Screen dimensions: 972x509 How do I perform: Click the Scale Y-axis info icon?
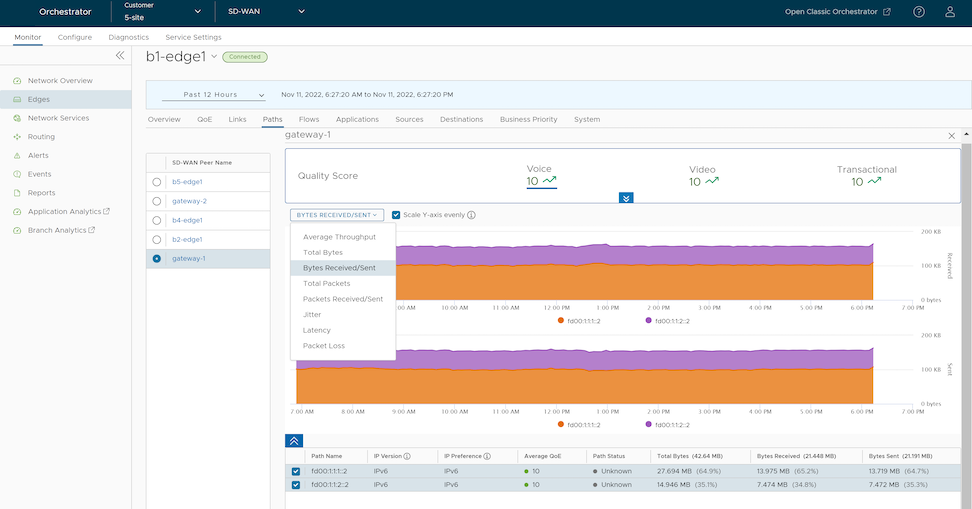tap(471, 215)
